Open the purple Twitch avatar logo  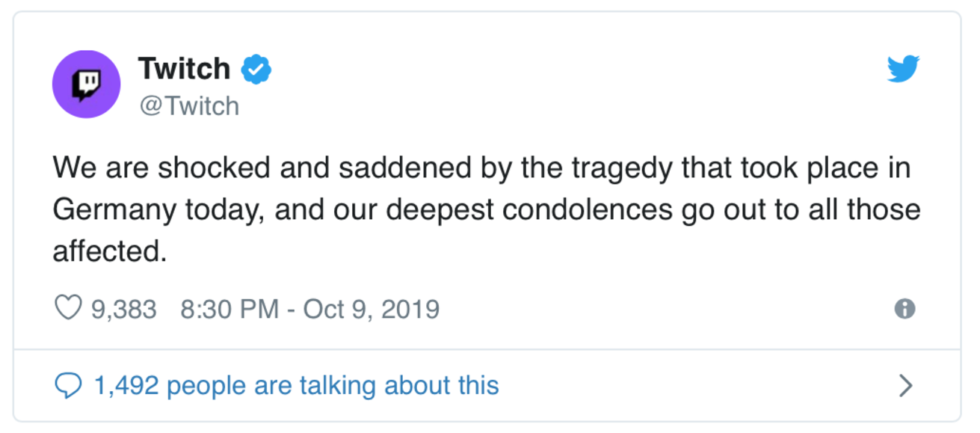pos(86,85)
